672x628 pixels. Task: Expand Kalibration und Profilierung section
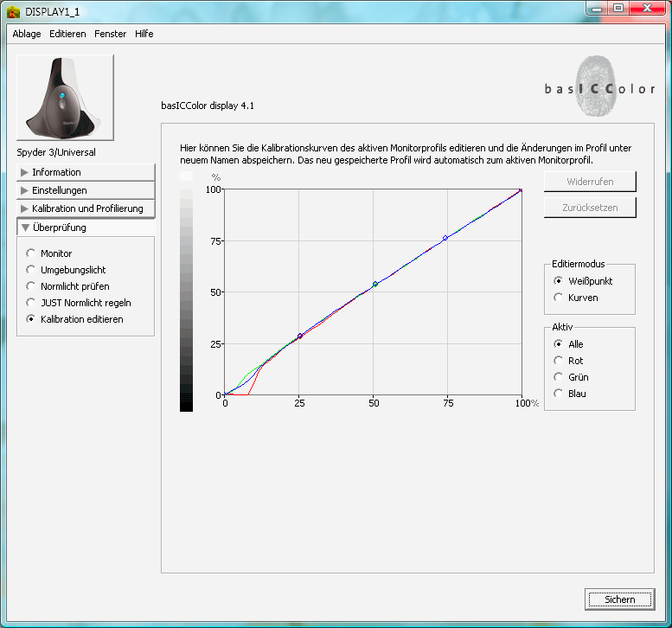(85, 208)
